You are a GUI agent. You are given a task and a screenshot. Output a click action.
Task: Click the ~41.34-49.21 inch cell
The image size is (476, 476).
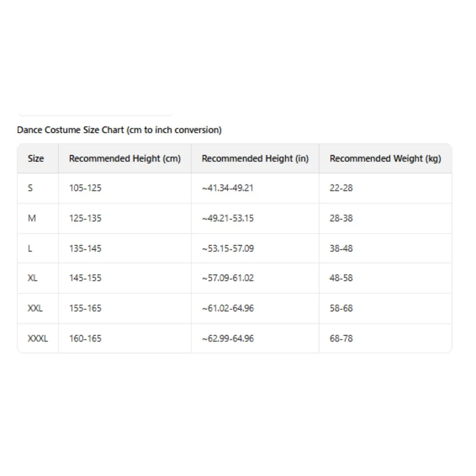click(x=228, y=188)
